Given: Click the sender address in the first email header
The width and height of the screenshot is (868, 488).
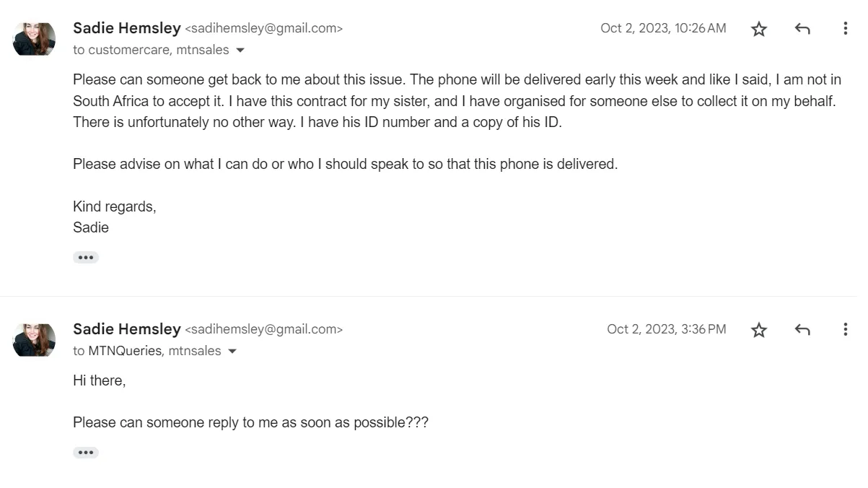Looking at the screenshot, I should (x=264, y=29).
